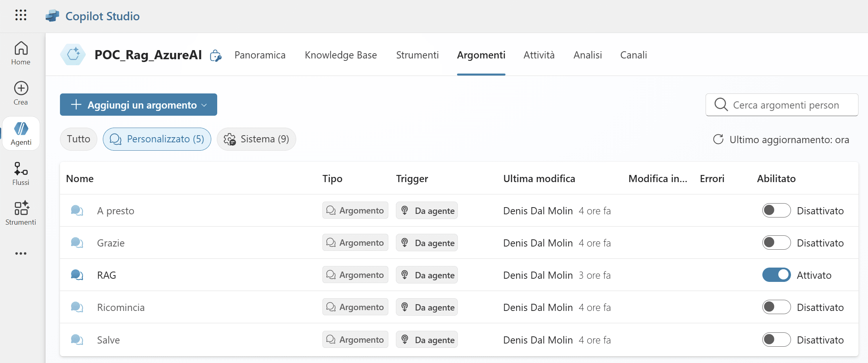The image size is (868, 363).
Task: Open Flussi in the sidebar
Action: 21,174
